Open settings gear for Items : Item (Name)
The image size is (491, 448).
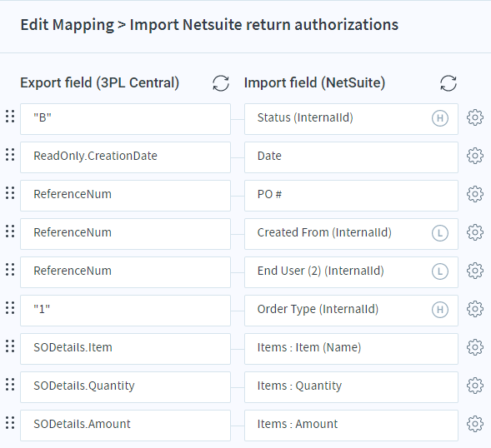pyautogui.click(x=475, y=347)
